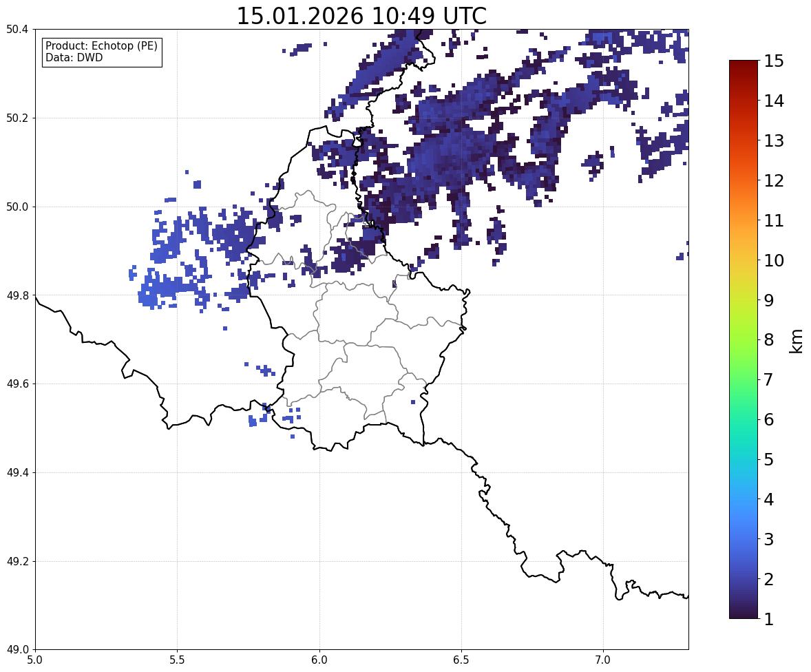The image size is (811, 672).
Task: Click longitude axis label 6.0
Action: coord(319,660)
